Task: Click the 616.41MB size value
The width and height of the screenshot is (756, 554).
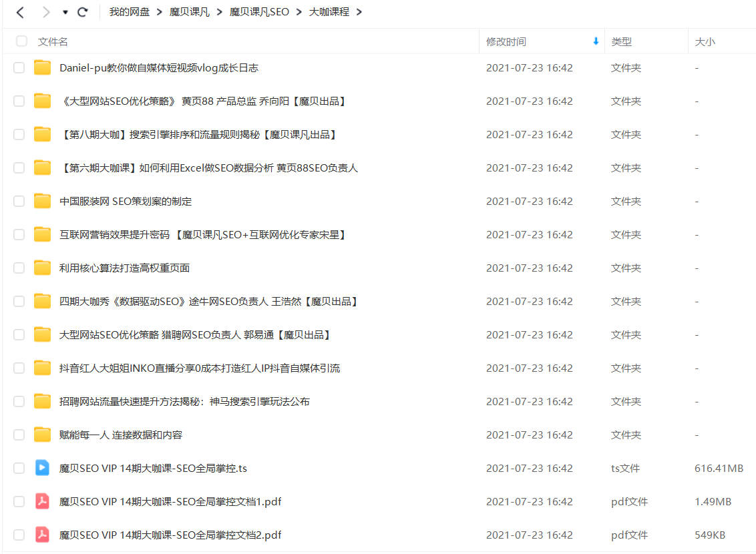Action: 719,469
